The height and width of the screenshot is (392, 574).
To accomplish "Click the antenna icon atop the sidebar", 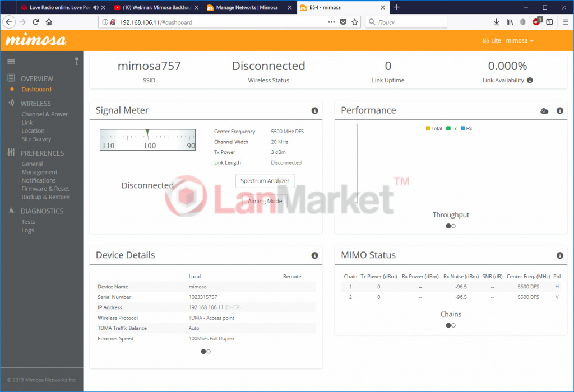I will coord(76,61).
